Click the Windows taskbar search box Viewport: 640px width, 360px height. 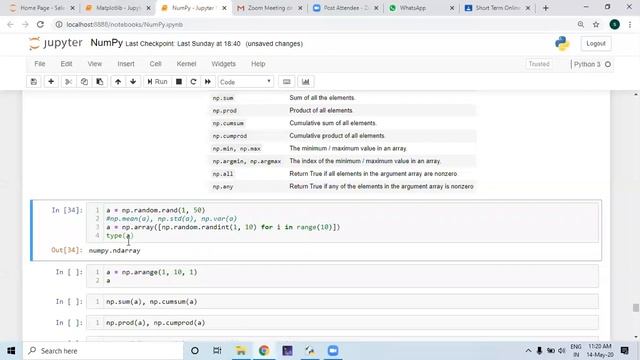(103, 351)
